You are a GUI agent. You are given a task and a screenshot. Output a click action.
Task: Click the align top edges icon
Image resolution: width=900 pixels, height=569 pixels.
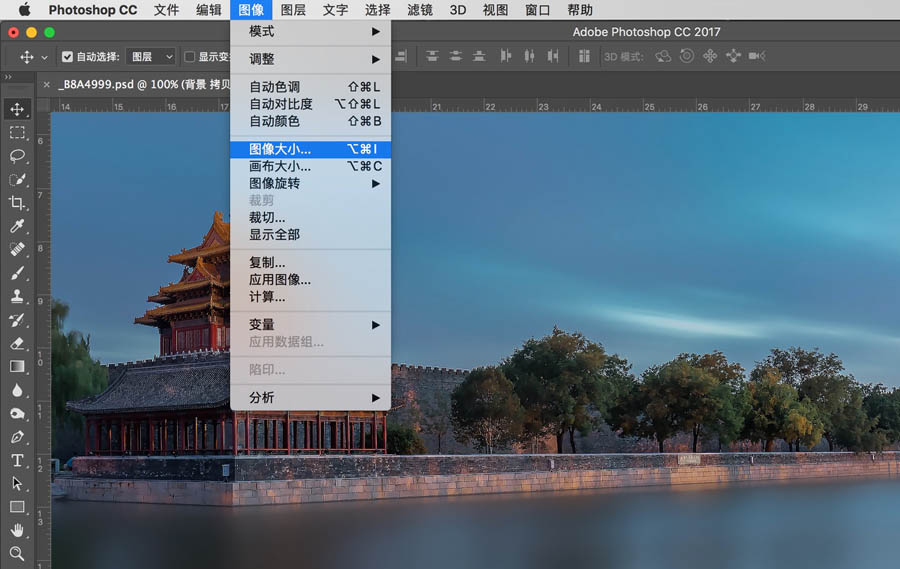tap(432, 56)
